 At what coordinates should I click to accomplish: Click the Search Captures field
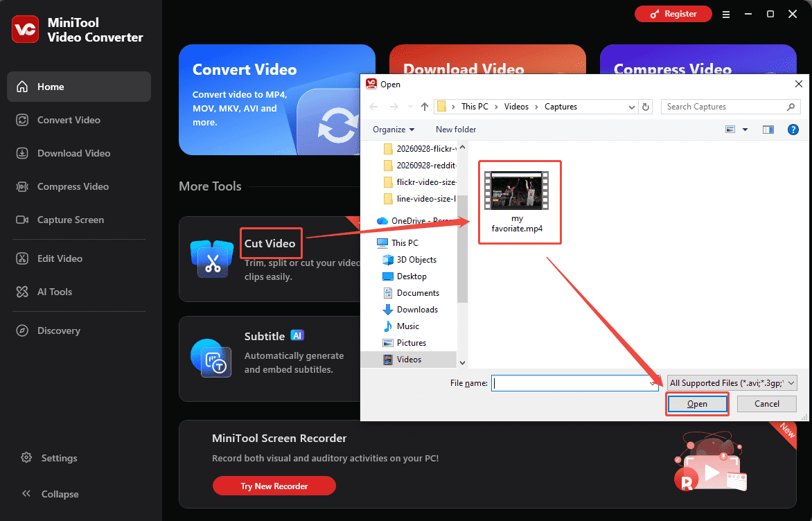[x=731, y=107]
